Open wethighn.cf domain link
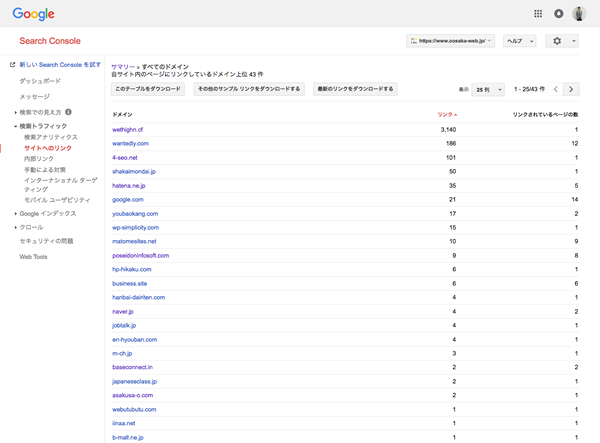 (127, 130)
